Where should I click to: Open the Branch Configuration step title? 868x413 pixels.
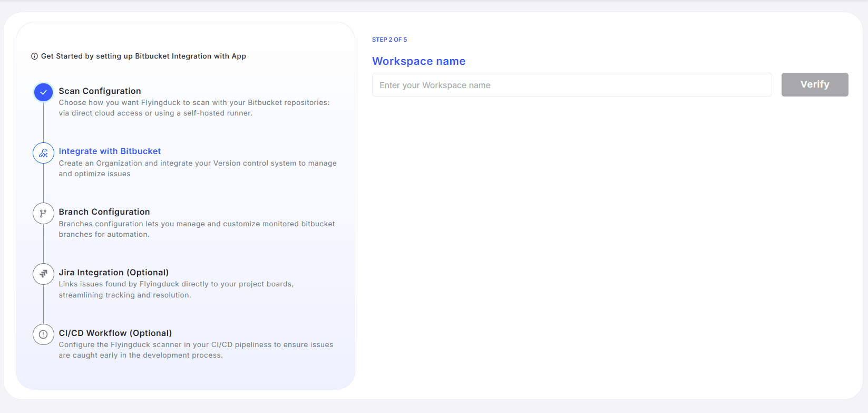104,212
